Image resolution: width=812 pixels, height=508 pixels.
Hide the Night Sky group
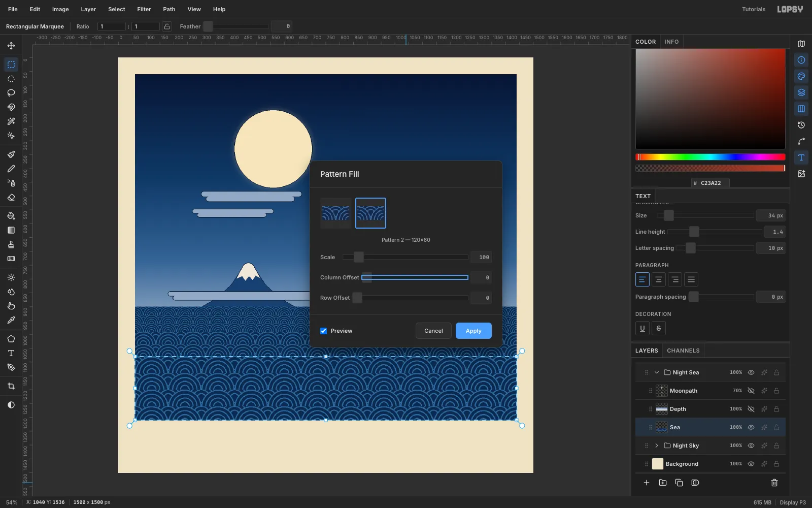tap(751, 446)
